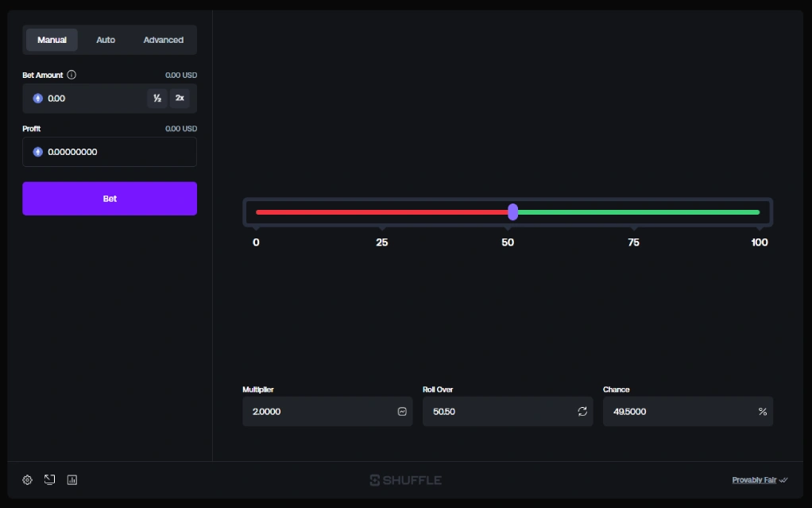Open the live stats chart icon
The height and width of the screenshot is (508, 812).
72,480
